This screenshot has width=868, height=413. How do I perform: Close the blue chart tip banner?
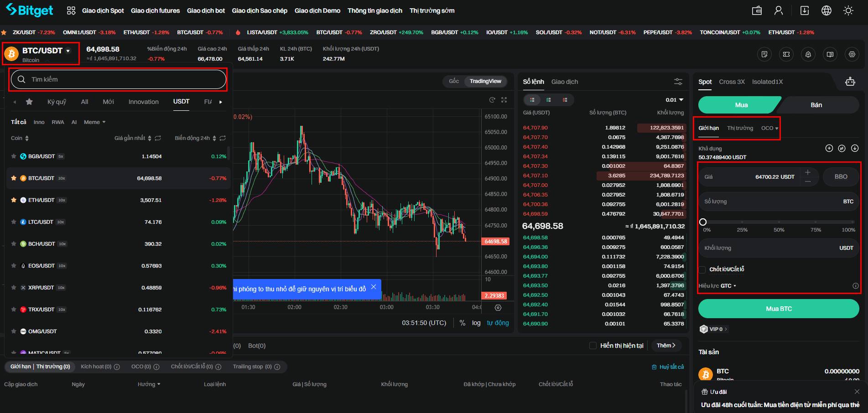click(374, 287)
